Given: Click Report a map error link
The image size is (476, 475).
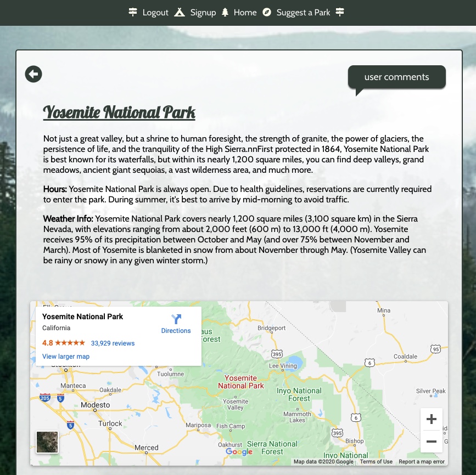Looking at the screenshot, I should tap(421, 462).
